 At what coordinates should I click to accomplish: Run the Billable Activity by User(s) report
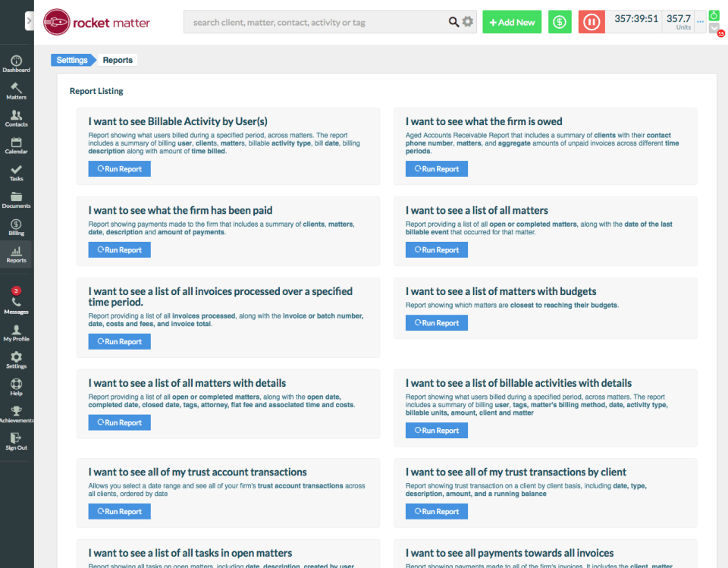click(119, 169)
